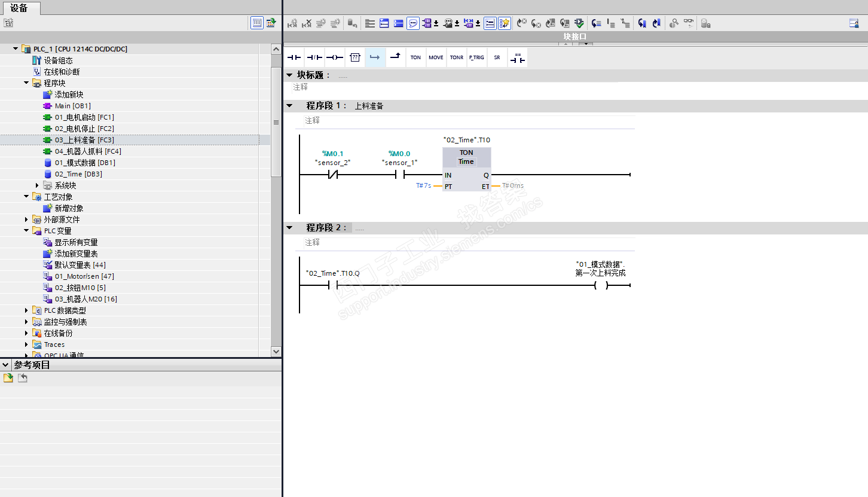868x497 pixels.
Task: Click the project tree scroll down arrow
Action: [276, 351]
